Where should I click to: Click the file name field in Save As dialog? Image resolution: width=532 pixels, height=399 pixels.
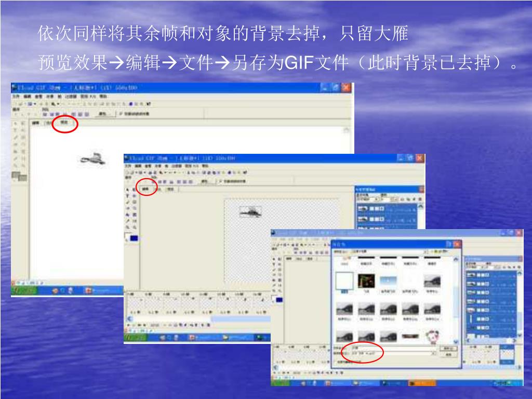point(393,349)
